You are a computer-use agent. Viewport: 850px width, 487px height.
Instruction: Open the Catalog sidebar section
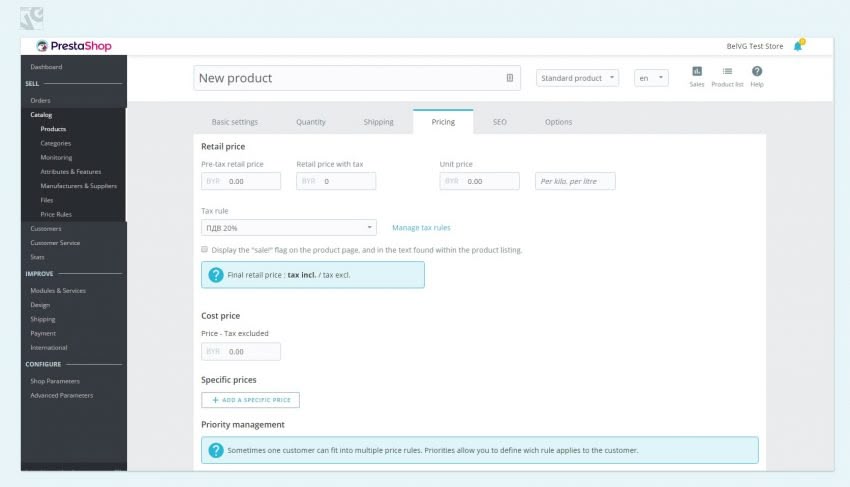click(x=41, y=115)
